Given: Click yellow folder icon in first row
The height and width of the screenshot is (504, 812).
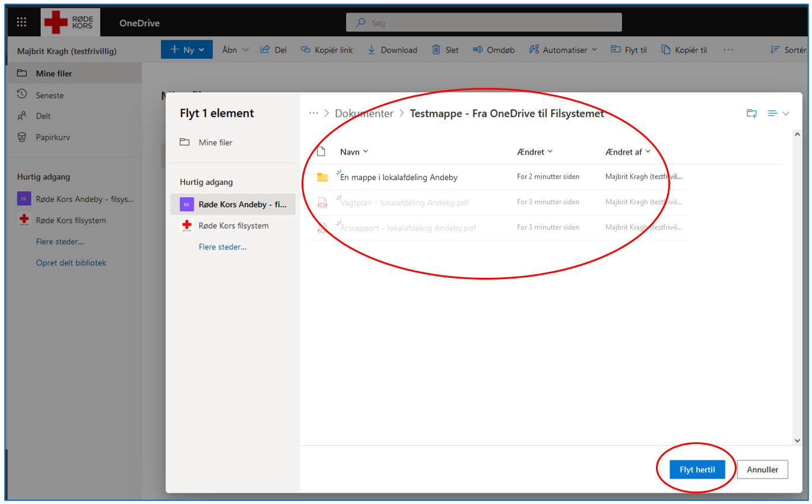Looking at the screenshot, I should (322, 177).
